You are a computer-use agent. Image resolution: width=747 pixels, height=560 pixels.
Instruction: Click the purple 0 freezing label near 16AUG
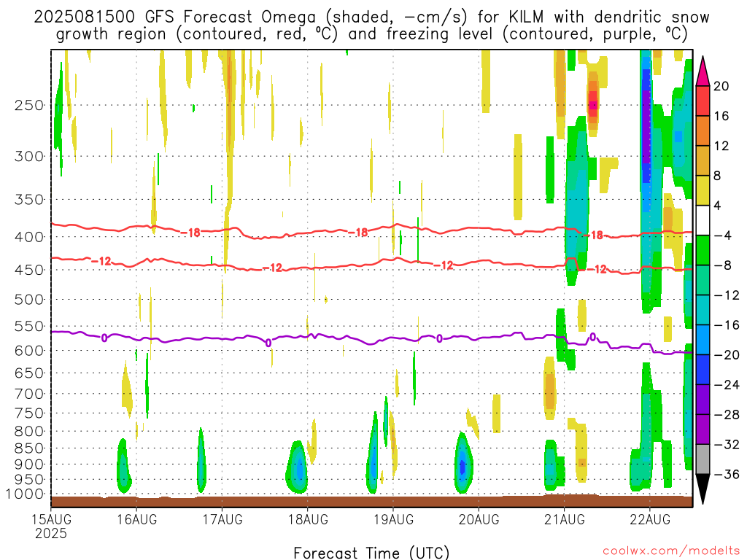click(x=104, y=338)
